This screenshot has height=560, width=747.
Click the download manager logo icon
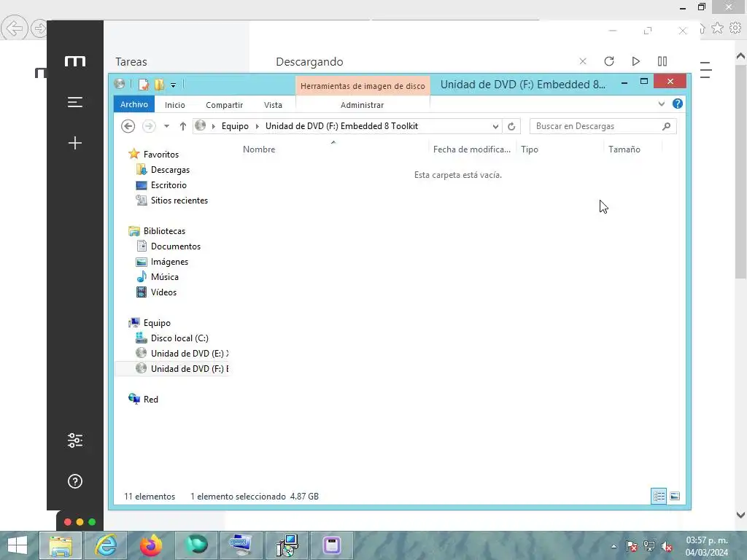pos(75,61)
